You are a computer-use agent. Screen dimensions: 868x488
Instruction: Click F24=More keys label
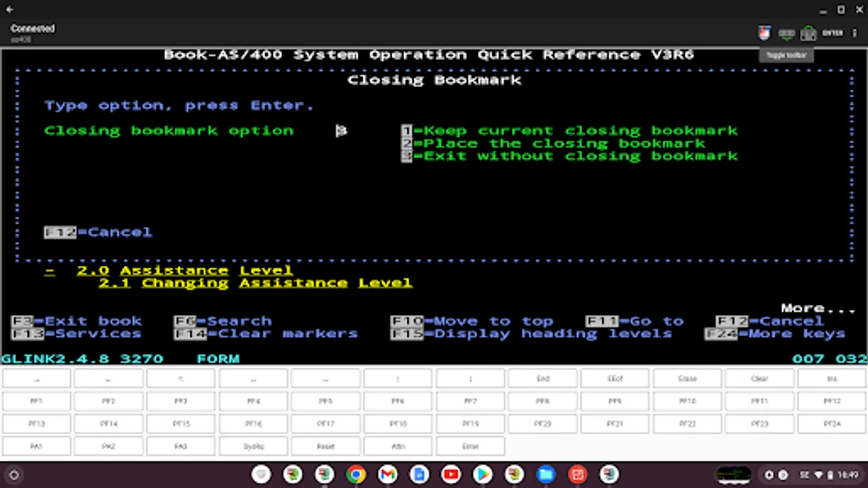coord(775,333)
